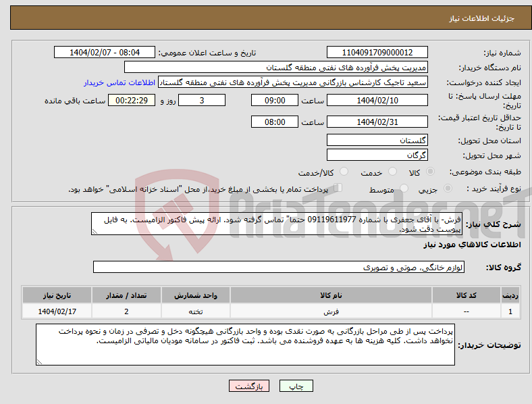This screenshot has width=532, height=404.
Task: Click the delivery city field گرگان
Action: click(377, 155)
